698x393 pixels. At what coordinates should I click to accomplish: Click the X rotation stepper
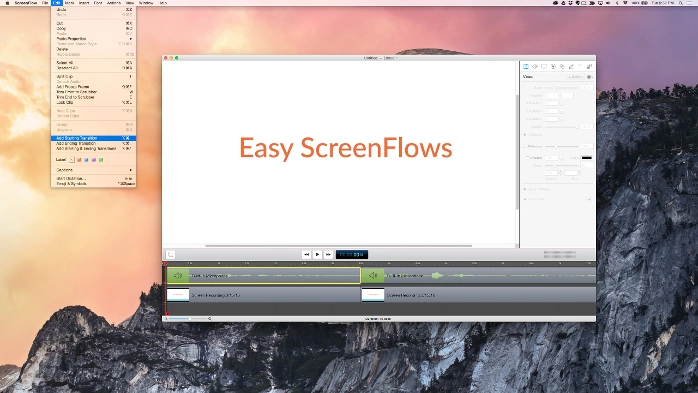pyautogui.click(x=561, y=103)
